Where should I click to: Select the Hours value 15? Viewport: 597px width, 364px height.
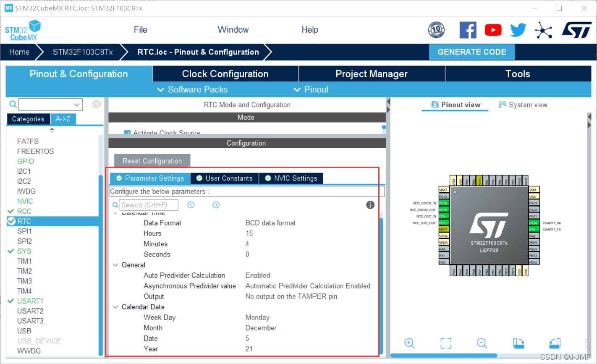249,233
